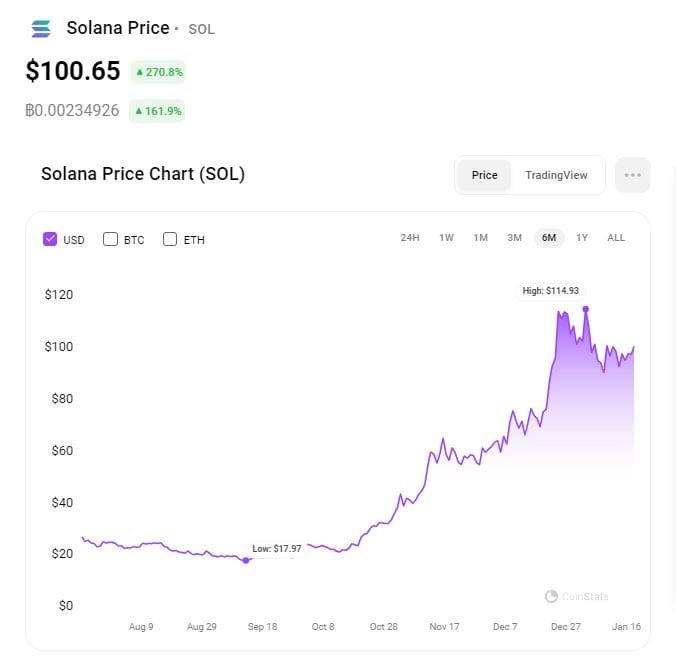Click the Solana Price heading
This screenshot has width=676, height=662.
(x=118, y=28)
